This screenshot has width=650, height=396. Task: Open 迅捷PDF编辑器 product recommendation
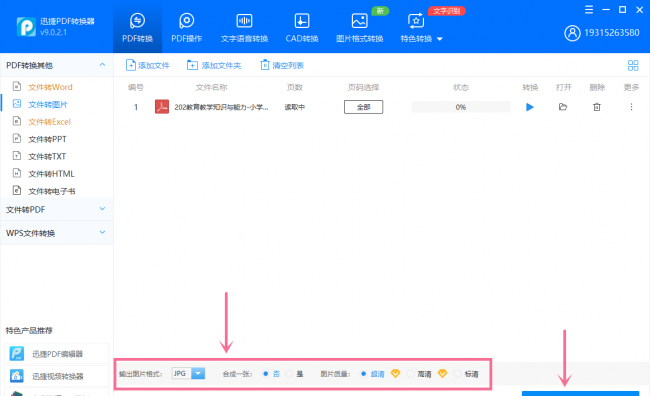tap(57, 354)
